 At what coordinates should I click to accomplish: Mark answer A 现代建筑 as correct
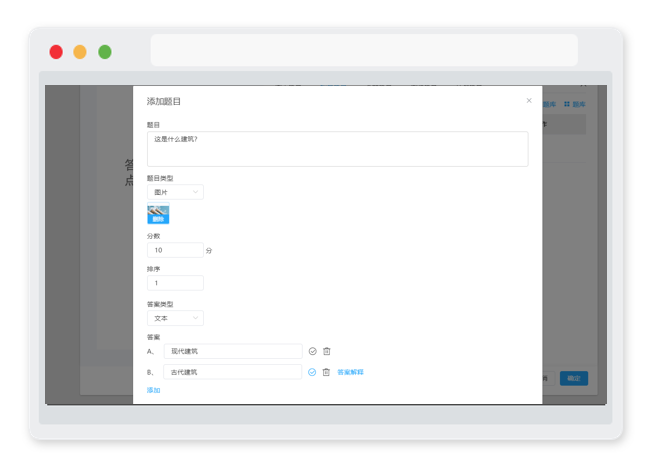pos(312,351)
